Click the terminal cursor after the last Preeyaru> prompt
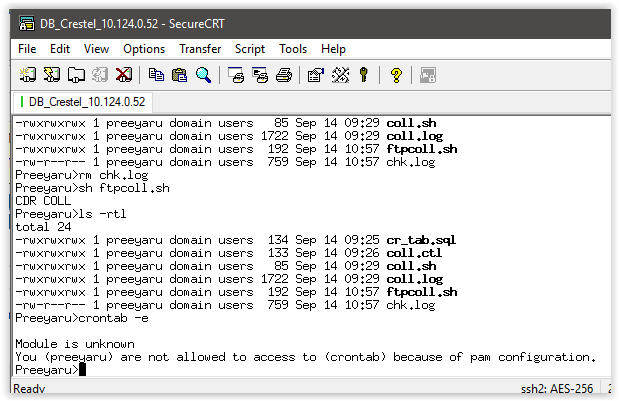This screenshot has width=619, height=401. [83, 370]
